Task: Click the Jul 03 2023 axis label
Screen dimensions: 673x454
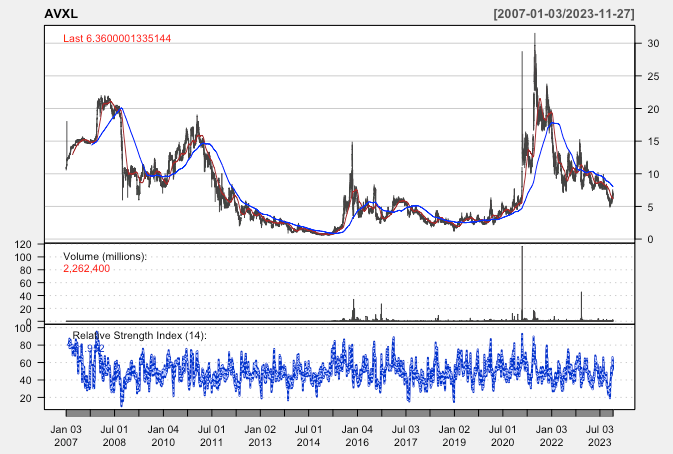Action: pos(599,434)
